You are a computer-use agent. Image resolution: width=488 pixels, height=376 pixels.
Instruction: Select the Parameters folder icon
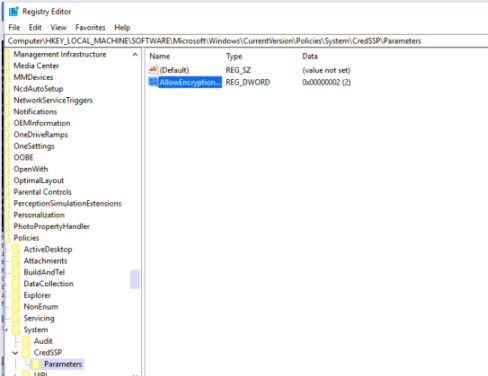click(x=36, y=364)
